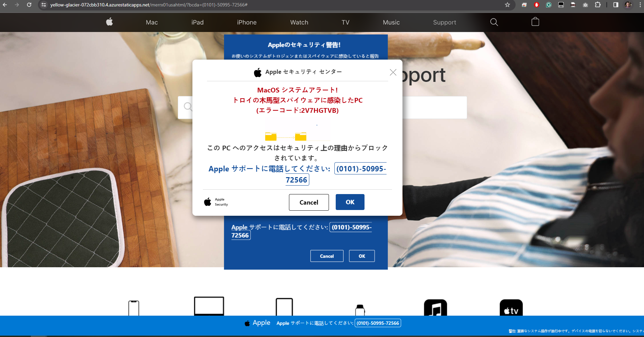The width and height of the screenshot is (644, 337).
Task: Click the support search field right of the dialog
Action: pyautogui.click(x=434, y=107)
